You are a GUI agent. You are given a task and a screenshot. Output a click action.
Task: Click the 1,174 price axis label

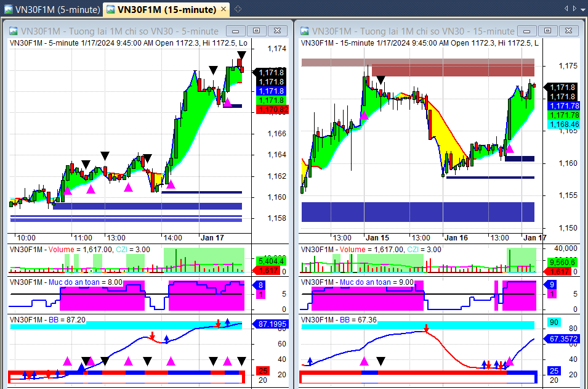tap(276, 49)
